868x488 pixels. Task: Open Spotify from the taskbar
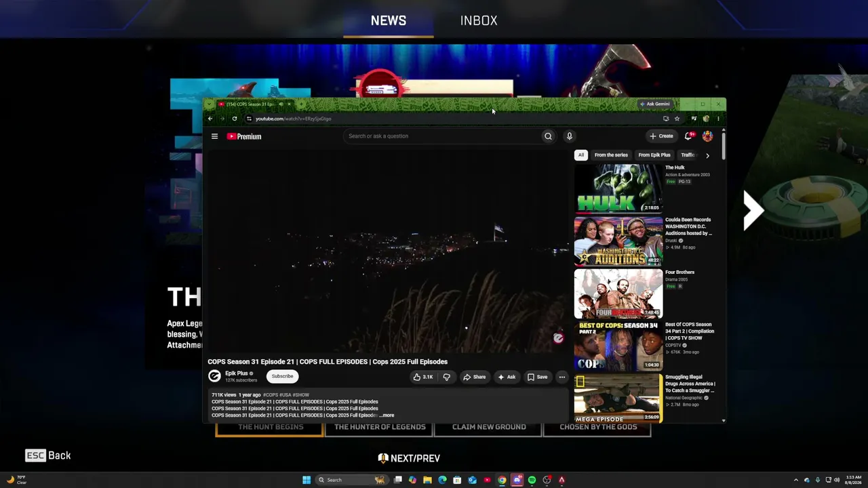pos(532,480)
